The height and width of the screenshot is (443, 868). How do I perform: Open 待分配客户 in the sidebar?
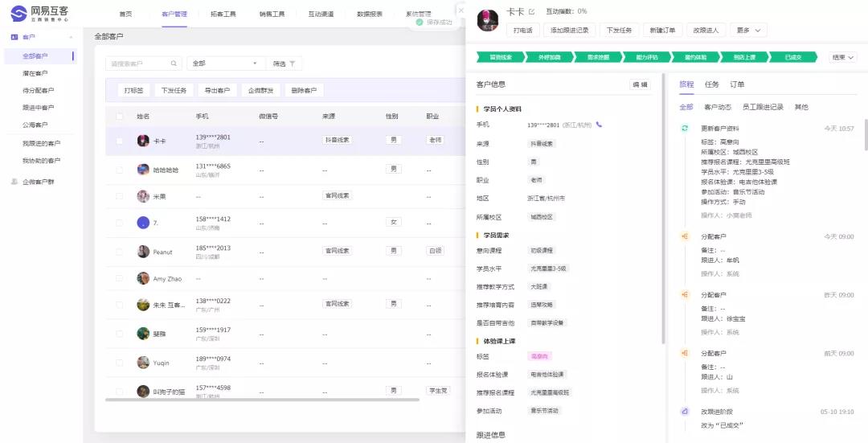39,90
